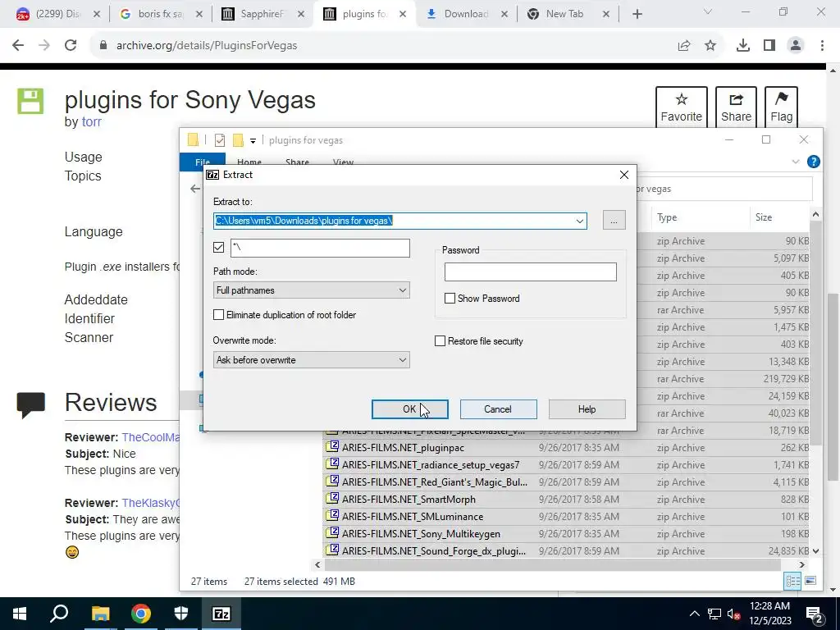Open Help in Extract dialog

coord(587,409)
